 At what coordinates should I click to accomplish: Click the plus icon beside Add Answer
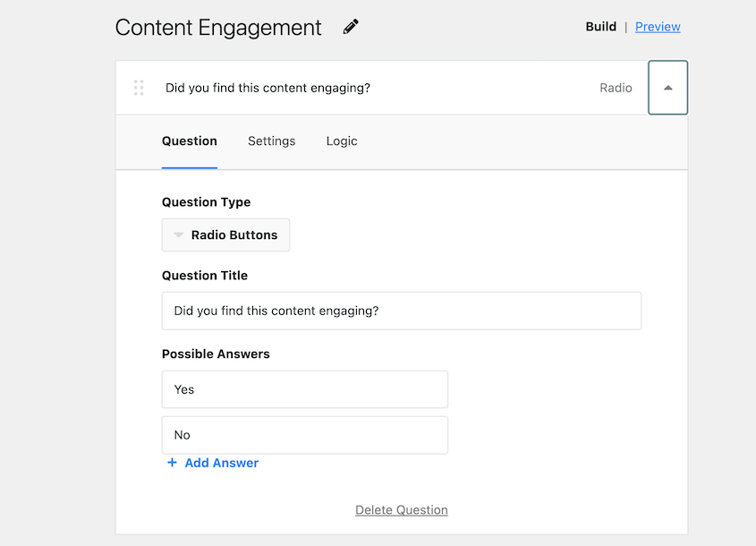point(172,463)
